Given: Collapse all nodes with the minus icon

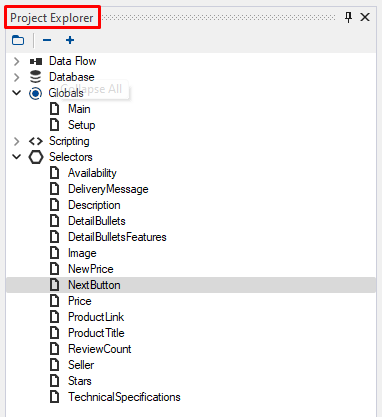Looking at the screenshot, I should (x=47, y=40).
